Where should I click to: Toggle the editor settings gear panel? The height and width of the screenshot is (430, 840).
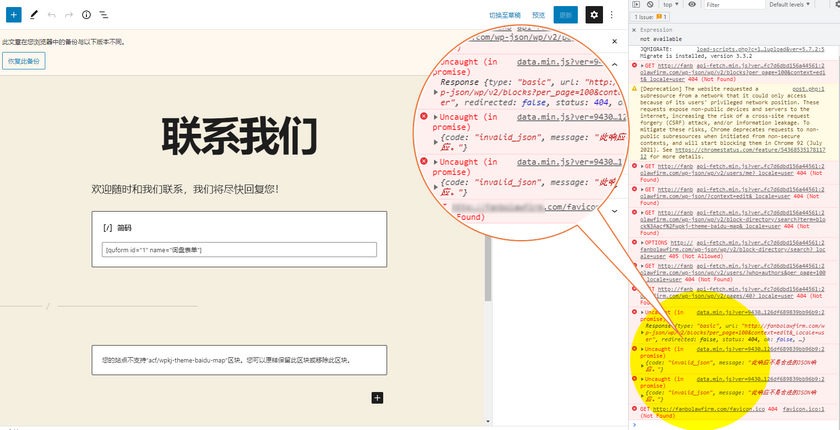(x=594, y=15)
